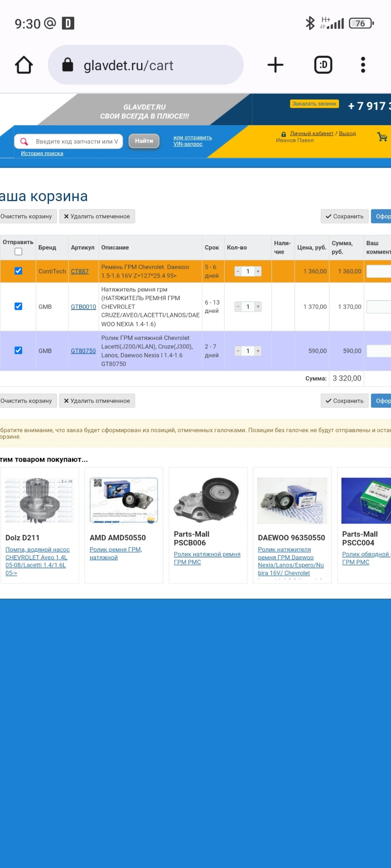This screenshot has height=868, width=391.
Task: Uncheck the ContiTech CT887 row checkbox
Action: pos(18,271)
